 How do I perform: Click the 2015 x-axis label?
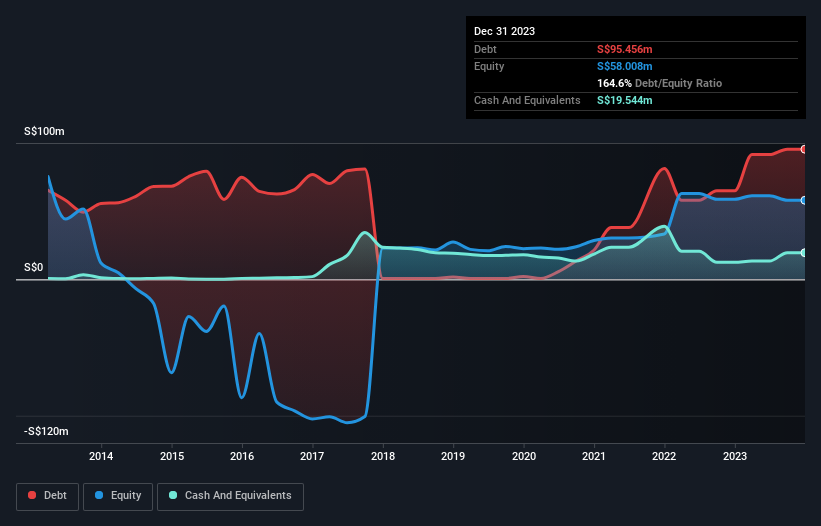point(172,456)
